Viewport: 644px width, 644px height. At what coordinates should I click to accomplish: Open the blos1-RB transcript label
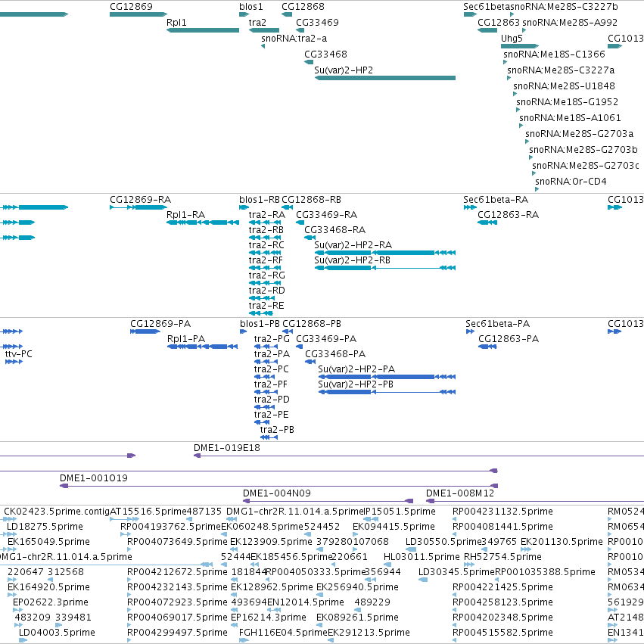(259, 200)
